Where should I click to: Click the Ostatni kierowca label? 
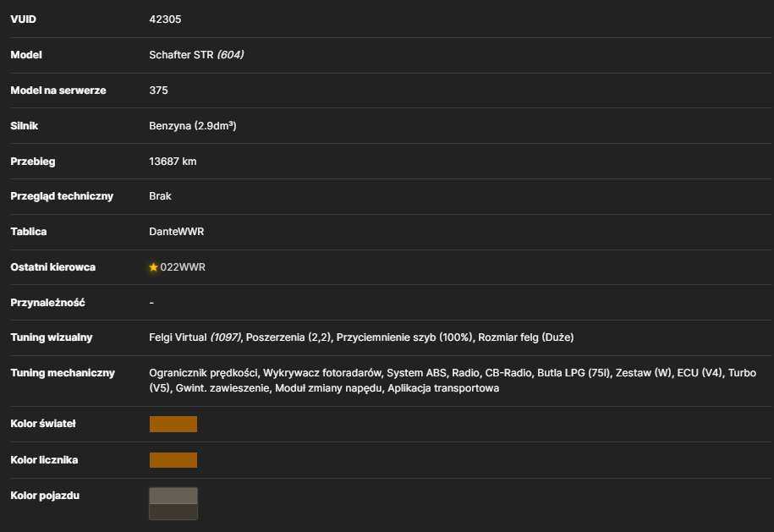coord(52,267)
